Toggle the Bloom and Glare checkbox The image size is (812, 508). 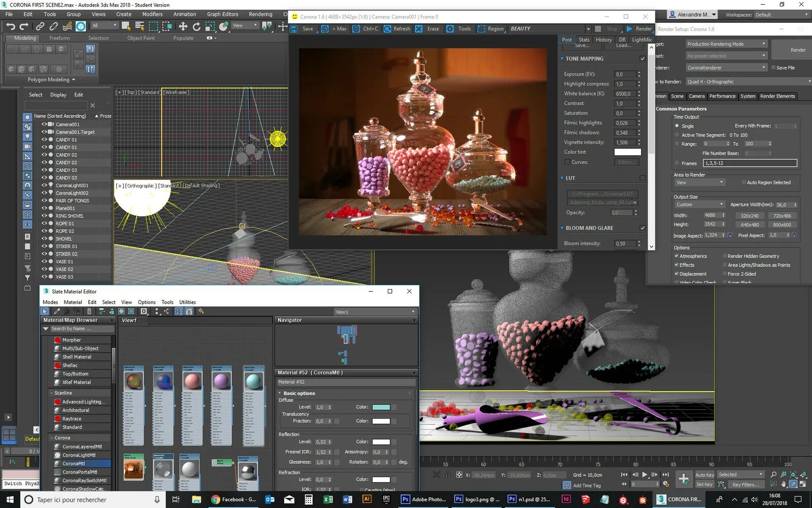point(642,228)
